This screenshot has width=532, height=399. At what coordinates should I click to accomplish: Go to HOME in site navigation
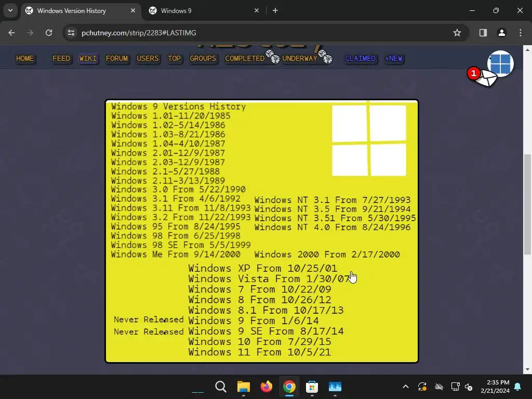point(25,59)
